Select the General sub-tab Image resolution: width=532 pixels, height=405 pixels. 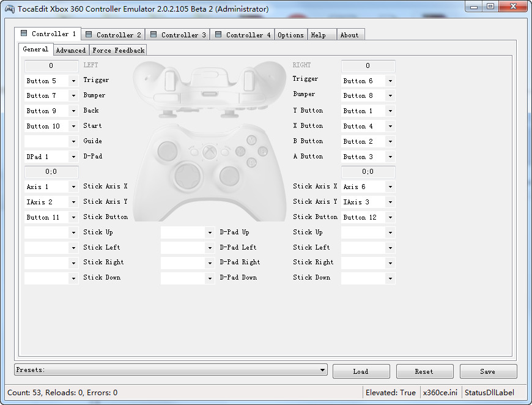pyautogui.click(x=35, y=49)
